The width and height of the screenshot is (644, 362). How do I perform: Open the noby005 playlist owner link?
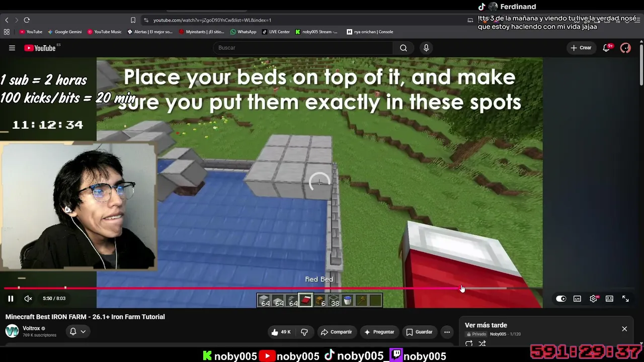point(498,334)
